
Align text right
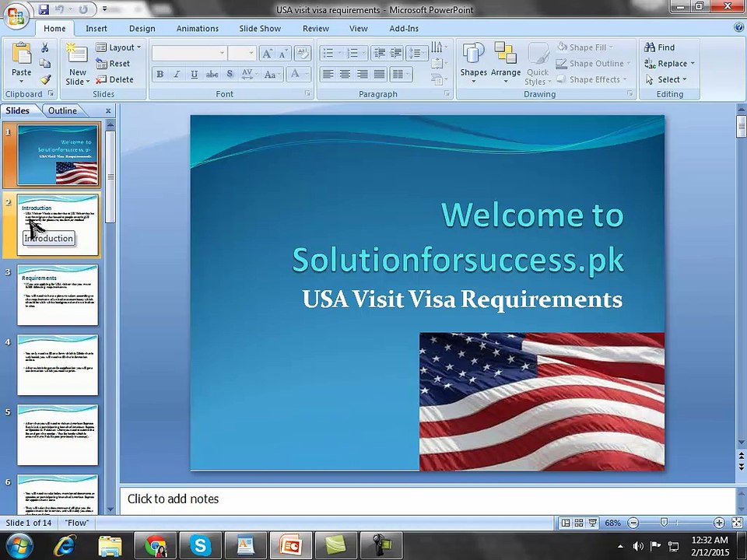(362, 74)
